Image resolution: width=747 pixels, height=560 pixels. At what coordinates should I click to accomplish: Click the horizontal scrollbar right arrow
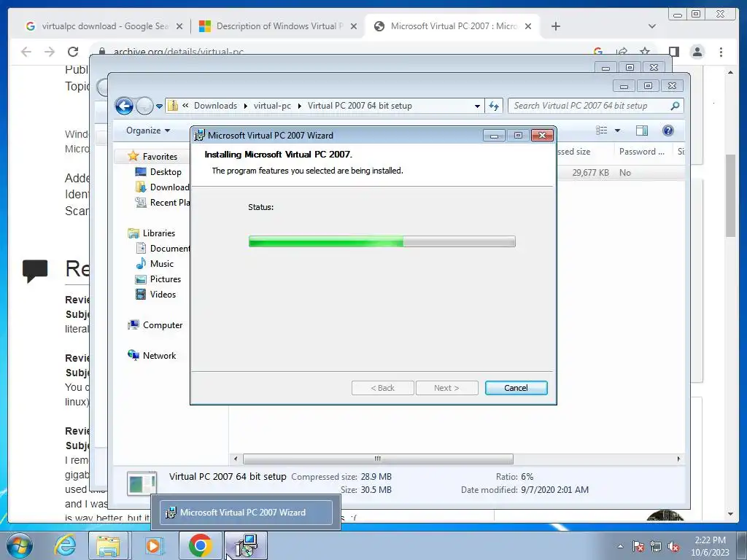678,459
